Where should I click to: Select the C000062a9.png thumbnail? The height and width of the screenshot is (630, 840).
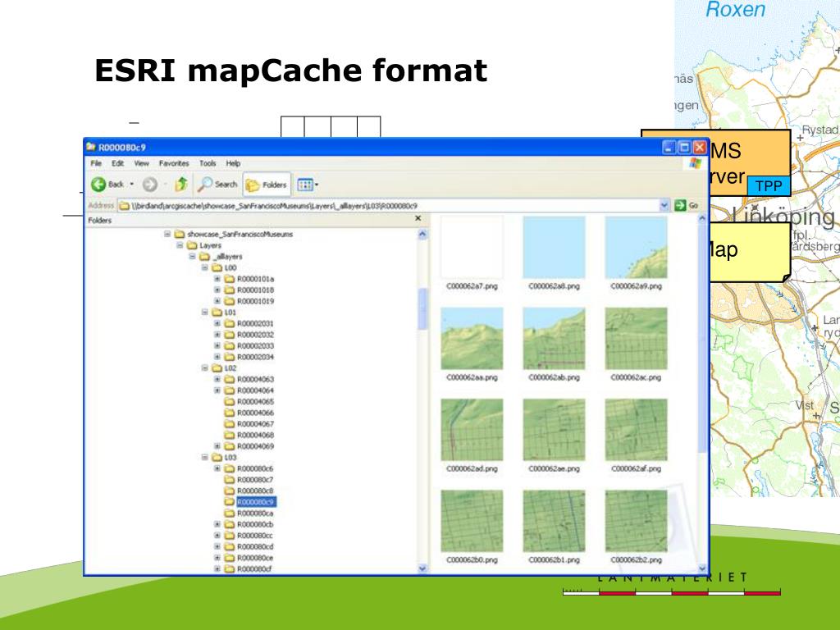(x=636, y=248)
